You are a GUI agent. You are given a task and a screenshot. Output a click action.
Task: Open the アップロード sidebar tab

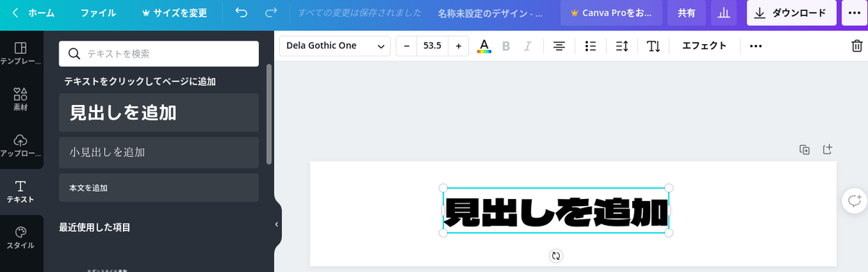click(21, 145)
